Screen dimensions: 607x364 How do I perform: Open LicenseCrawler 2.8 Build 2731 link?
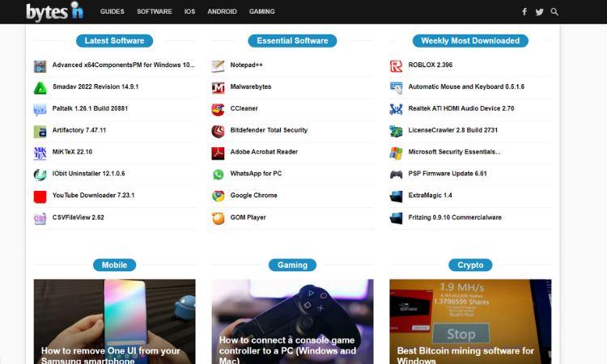pyautogui.click(x=453, y=130)
